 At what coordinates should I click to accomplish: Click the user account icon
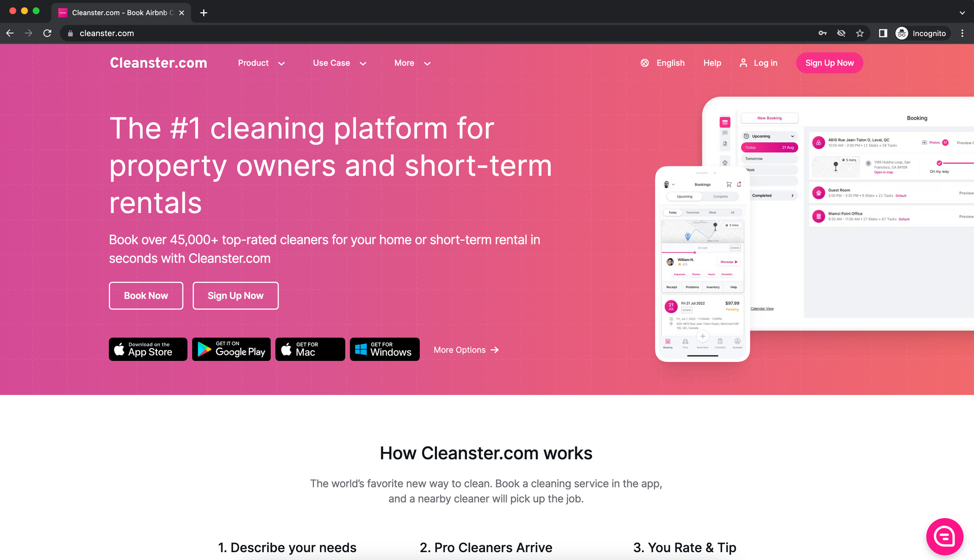(x=744, y=63)
